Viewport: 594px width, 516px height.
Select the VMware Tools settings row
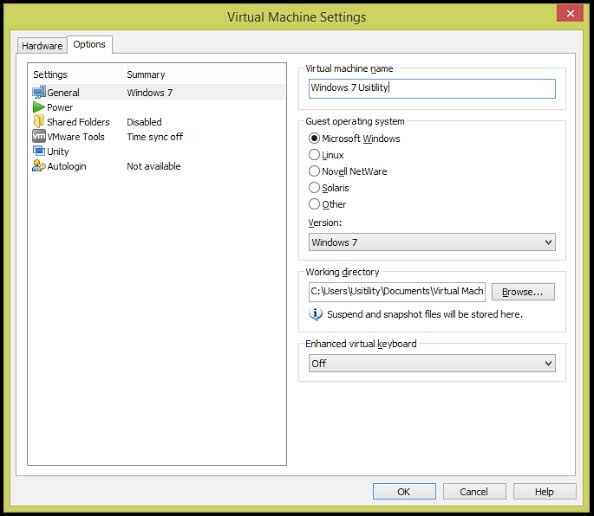coord(157,137)
